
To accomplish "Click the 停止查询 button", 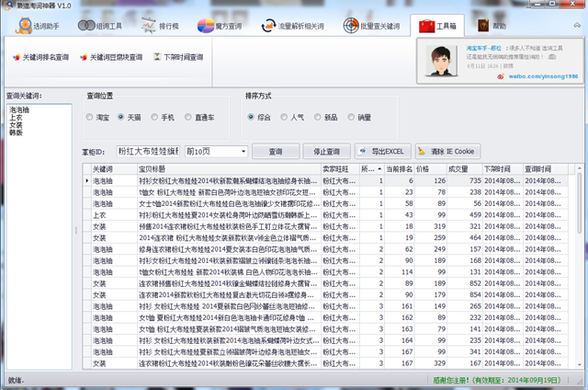I will pos(321,151).
